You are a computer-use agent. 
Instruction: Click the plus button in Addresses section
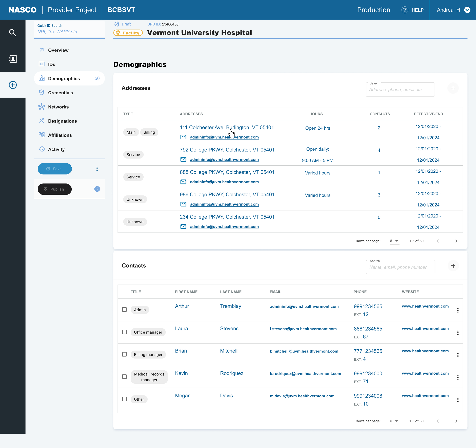click(453, 88)
